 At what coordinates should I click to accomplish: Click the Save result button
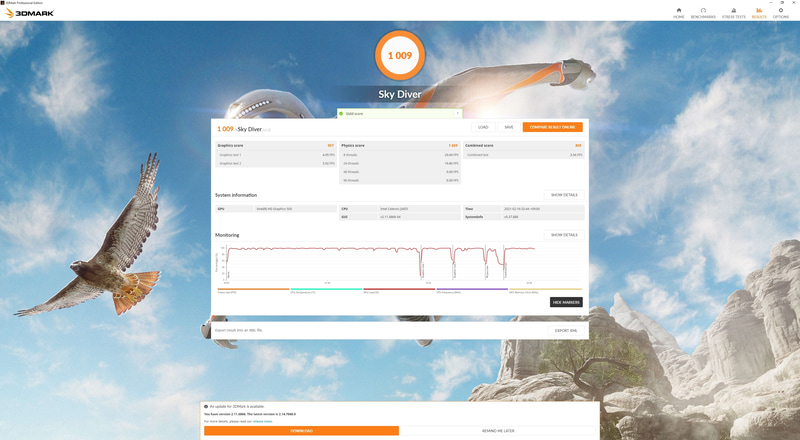[509, 127]
